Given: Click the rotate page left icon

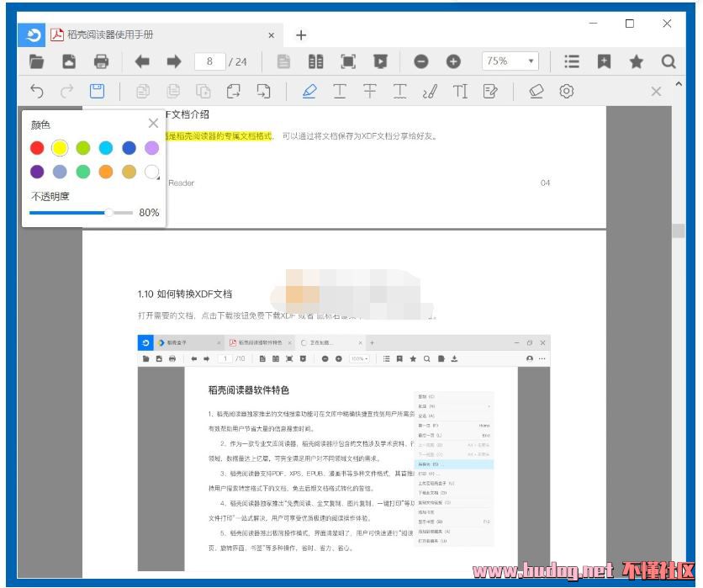Looking at the screenshot, I should [233, 91].
